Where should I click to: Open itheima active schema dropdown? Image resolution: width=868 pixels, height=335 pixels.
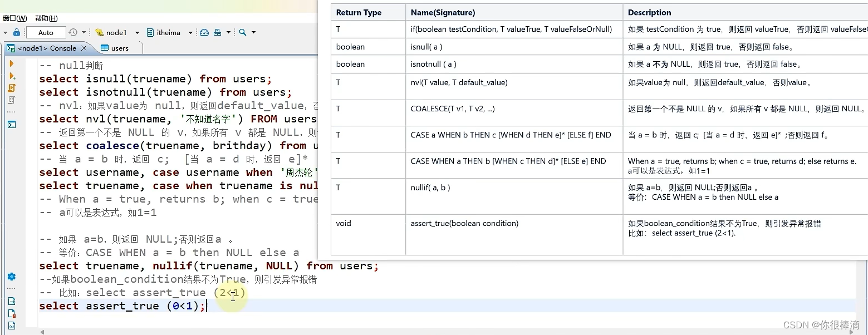(x=190, y=32)
